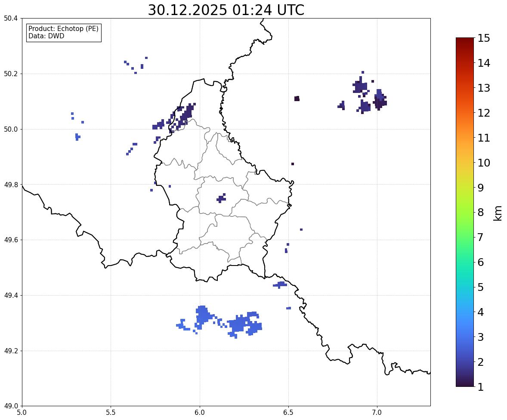Viewport: 507px width, 420px height.
Task: Click the longitude tick label '6.5'
Action: (x=288, y=413)
